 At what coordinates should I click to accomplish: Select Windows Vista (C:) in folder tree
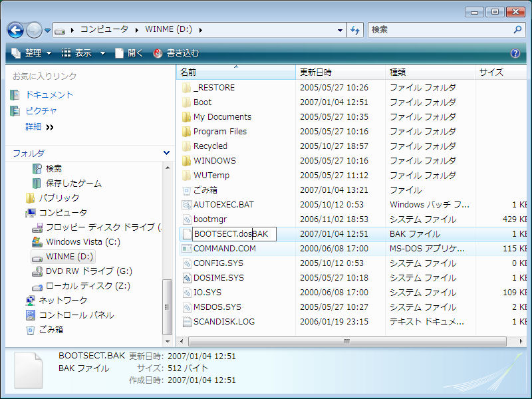[83, 242]
